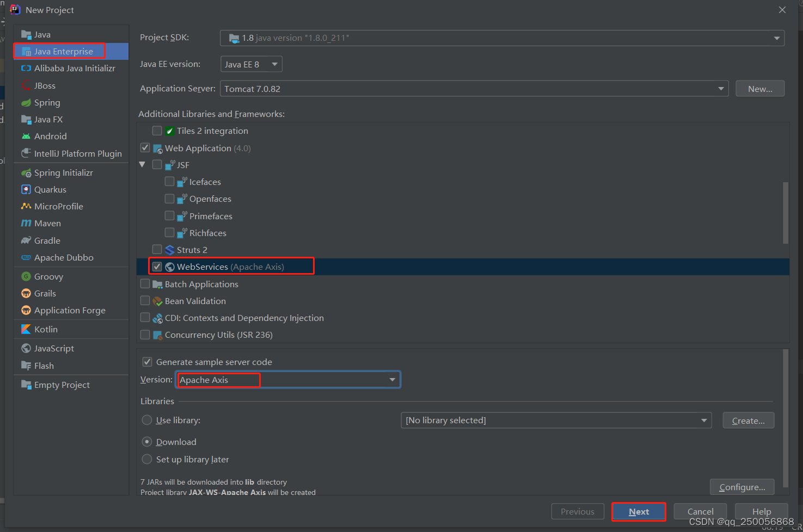Click the Alibaba Java Initializr icon
Image resolution: width=803 pixels, height=532 pixels.
tap(26, 69)
